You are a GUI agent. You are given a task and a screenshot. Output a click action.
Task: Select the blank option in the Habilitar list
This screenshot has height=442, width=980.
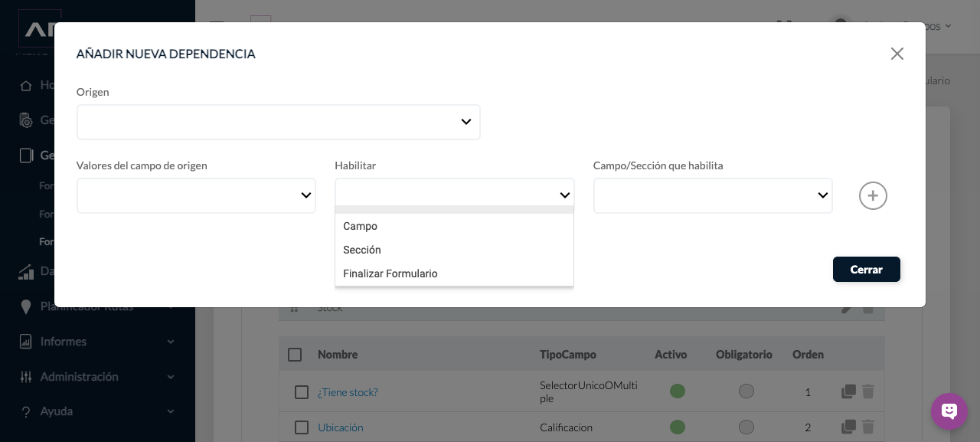click(x=454, y=209)
